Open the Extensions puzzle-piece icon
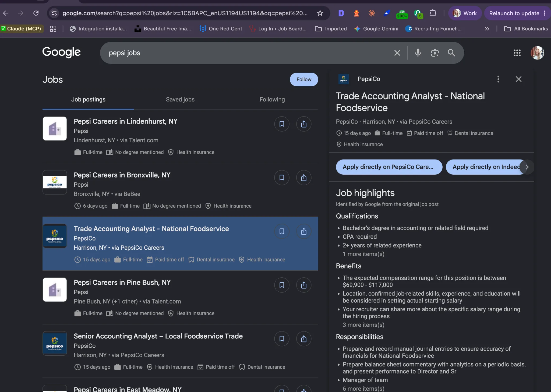551x392 pixels. click(433, 13)
